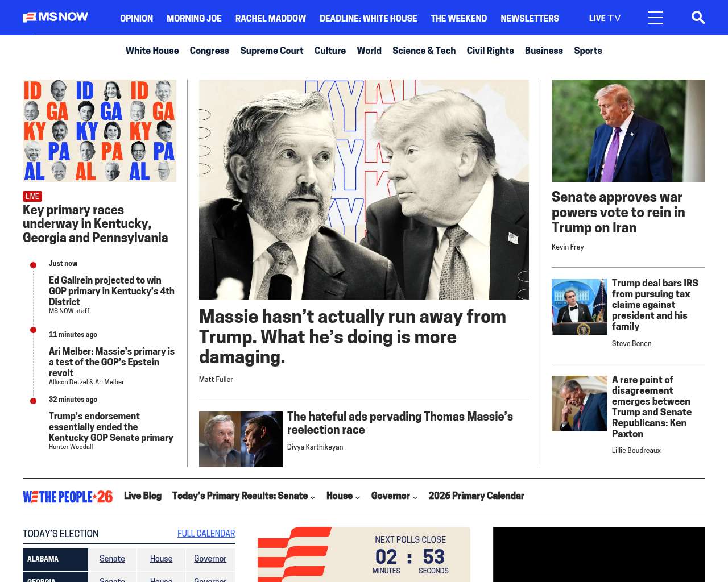728x582 pixels.
Task: Open the 2026 Primary Calendar link
Action: tap(477, 496)
